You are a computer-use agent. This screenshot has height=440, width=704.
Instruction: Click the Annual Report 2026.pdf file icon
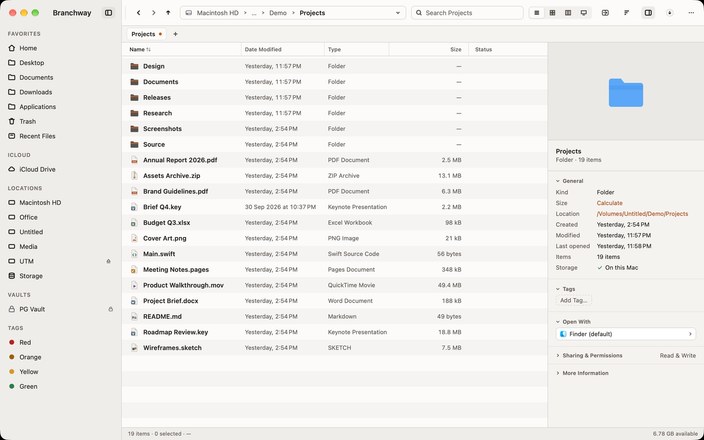tap(134, 160)
